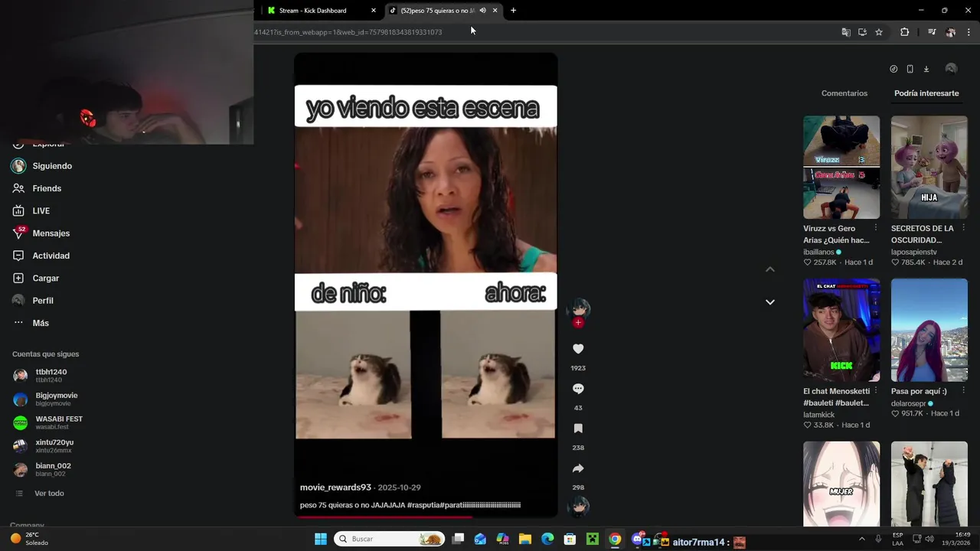Open movie_rewards93 profile from caption
This screenshot has width=980, height=551.
335,487
